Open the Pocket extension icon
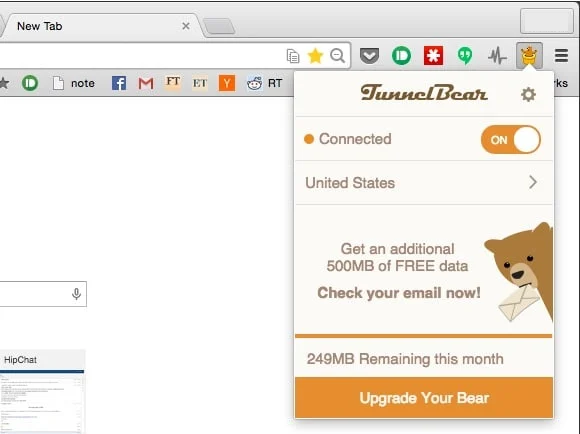 coord(369,56)
